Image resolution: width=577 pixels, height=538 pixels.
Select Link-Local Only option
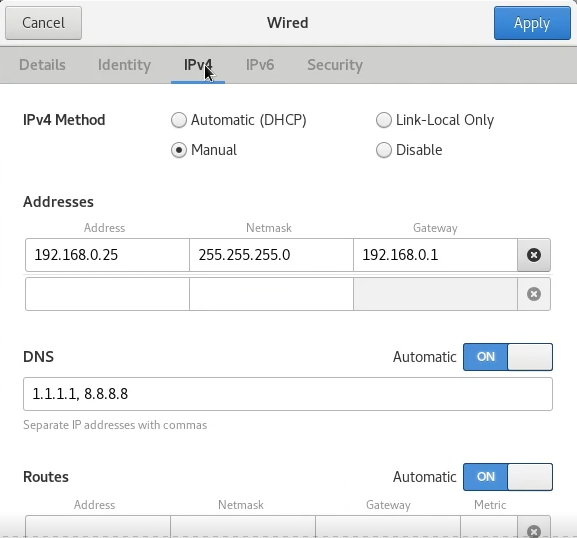tap(435, 120)
